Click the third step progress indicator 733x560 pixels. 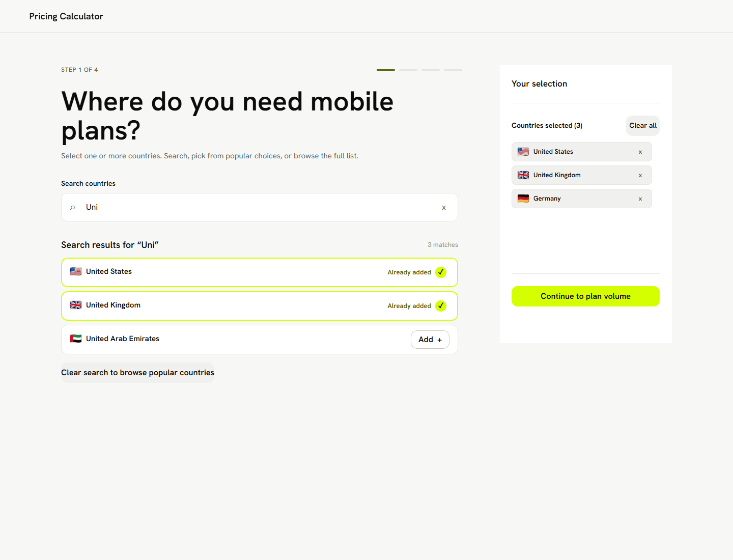(431, 70)
